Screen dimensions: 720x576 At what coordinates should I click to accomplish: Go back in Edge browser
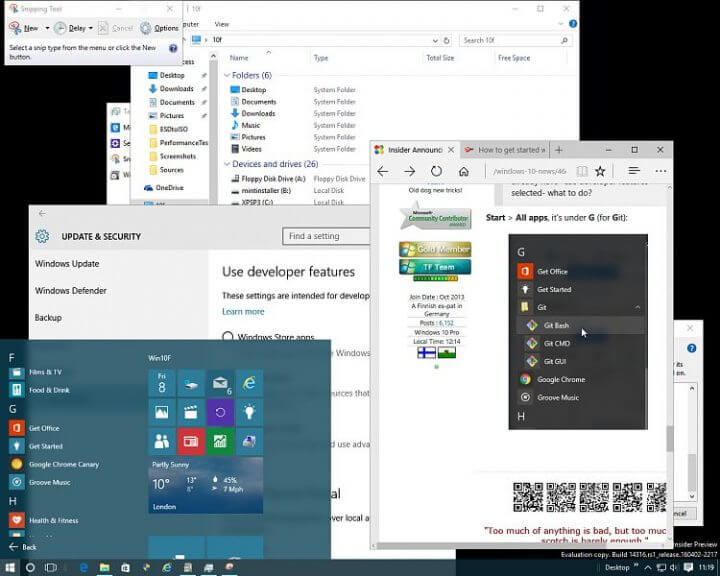(x=382, y=171)
